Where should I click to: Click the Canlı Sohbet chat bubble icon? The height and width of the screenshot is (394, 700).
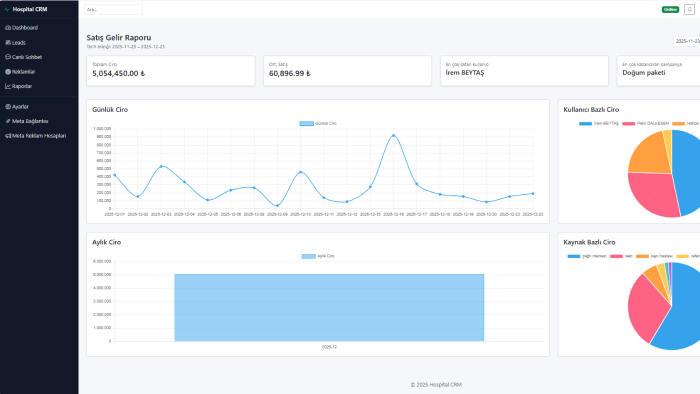[8, 57]
